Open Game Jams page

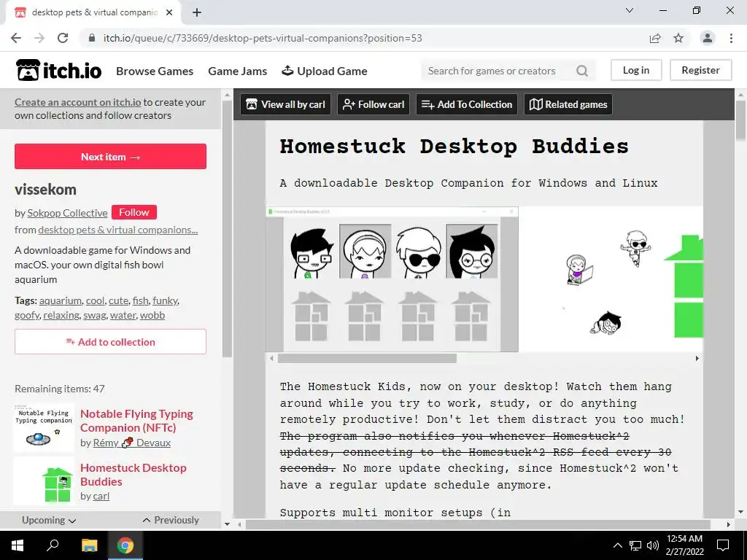point(237,71)
